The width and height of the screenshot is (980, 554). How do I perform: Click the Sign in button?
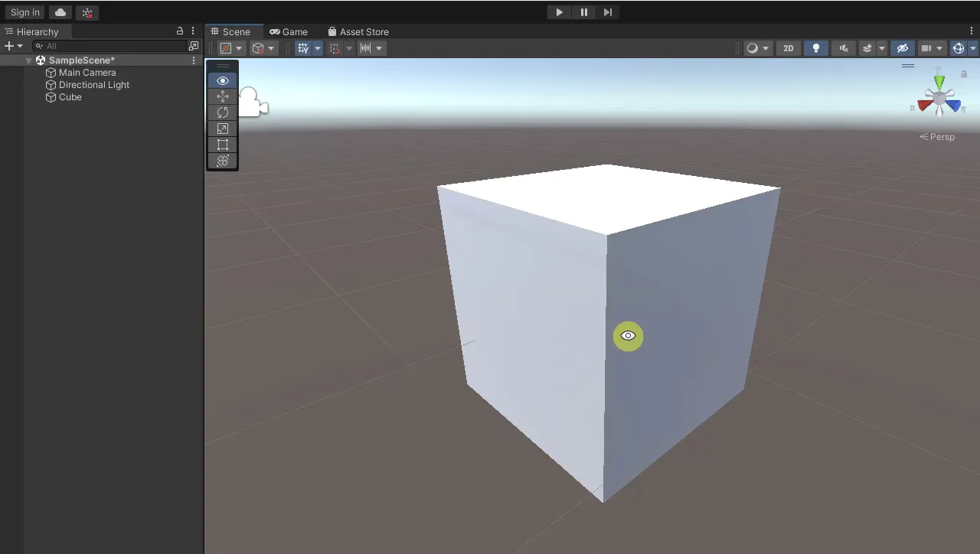(x=25, y=12)
